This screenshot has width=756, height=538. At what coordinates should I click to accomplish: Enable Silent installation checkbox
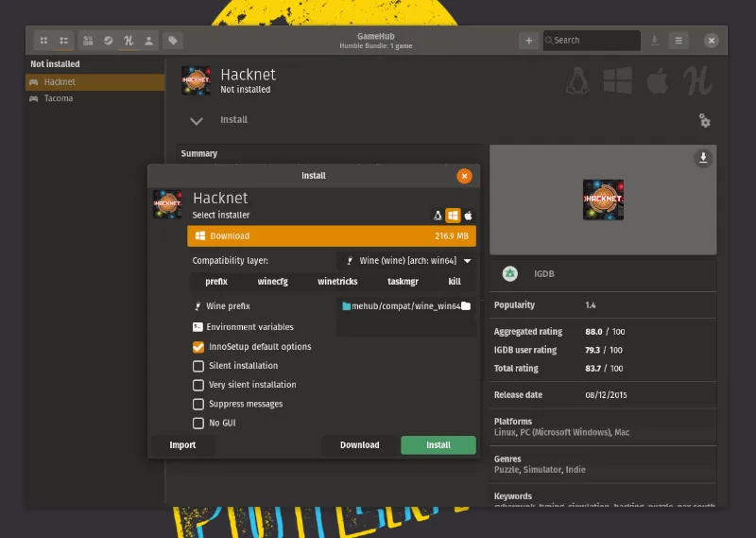point(198,366)
